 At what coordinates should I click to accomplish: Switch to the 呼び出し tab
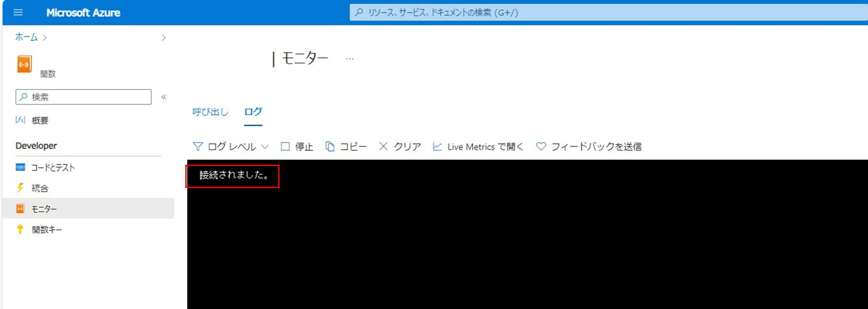tap(210, 112)
